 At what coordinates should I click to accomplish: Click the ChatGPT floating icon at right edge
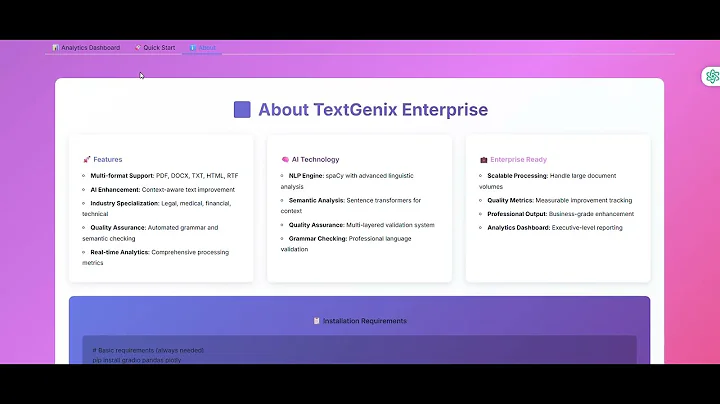pos(712,76)
